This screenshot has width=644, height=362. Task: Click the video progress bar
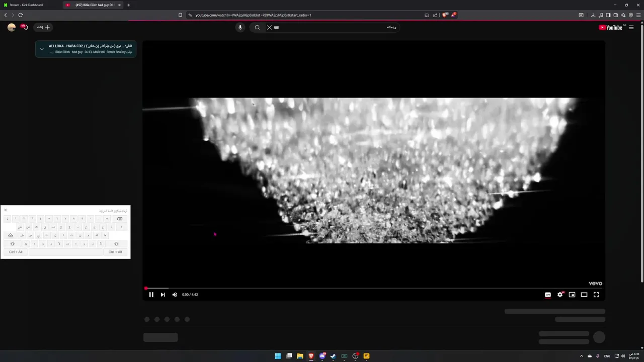[374, 288]
